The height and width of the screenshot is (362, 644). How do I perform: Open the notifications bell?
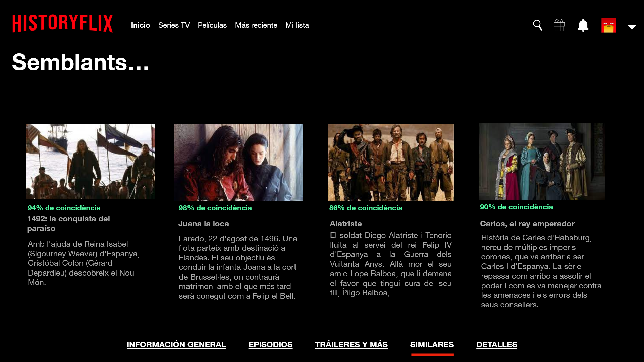tap(583, 25)
